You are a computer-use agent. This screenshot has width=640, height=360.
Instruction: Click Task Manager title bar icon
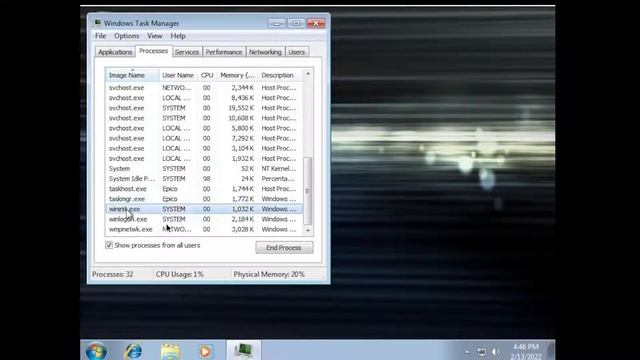(x=97, y=23)
